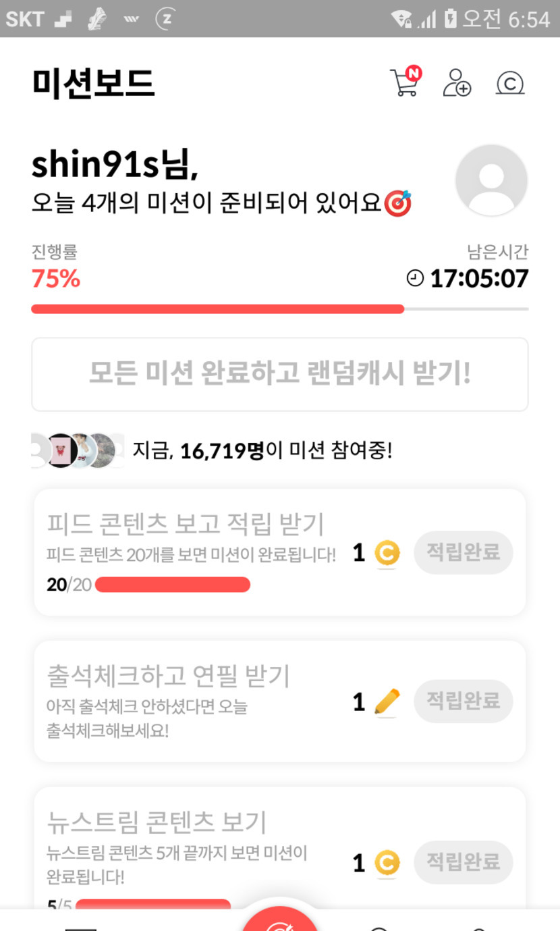560x931 pixels.
Task: Open the 피드 콘텐츠 보고 적립 받기 mission
Action: pos(186,524)
